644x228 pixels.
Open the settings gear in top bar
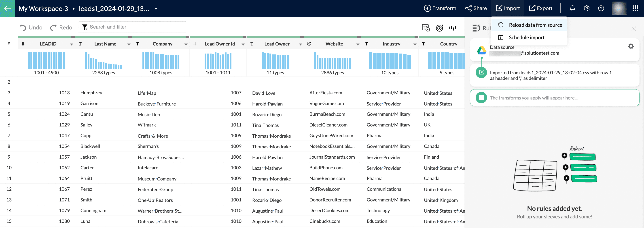pos(587,8)
